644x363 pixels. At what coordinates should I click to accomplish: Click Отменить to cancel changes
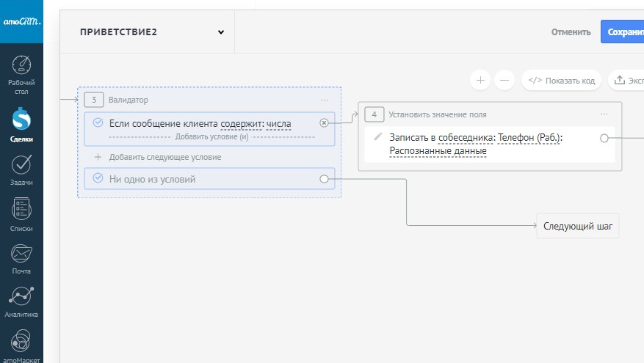pyautogui.click(x=571, y=32)
